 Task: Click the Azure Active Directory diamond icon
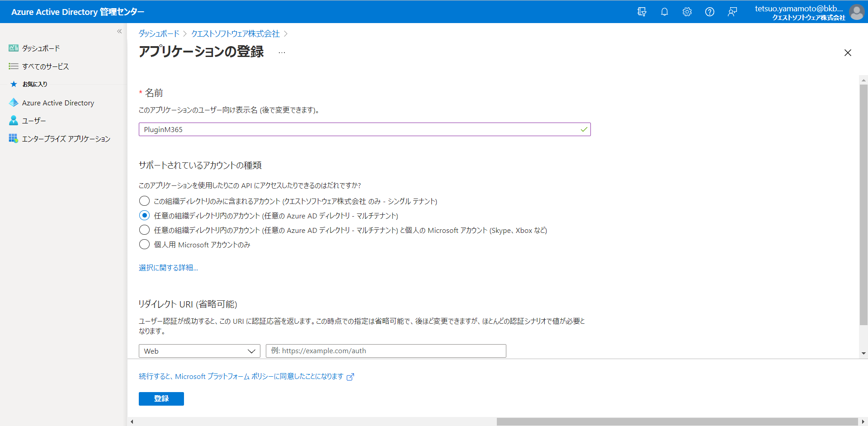point(14,103)
